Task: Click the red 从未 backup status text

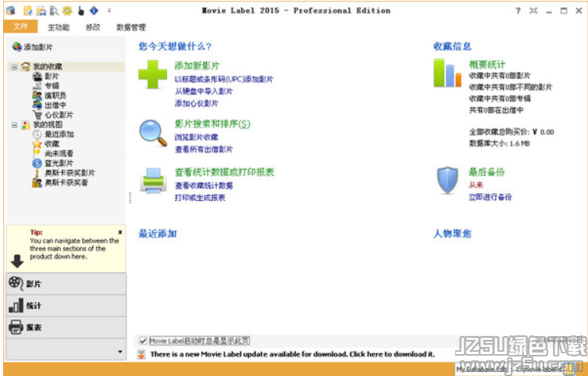Action: 476,185
